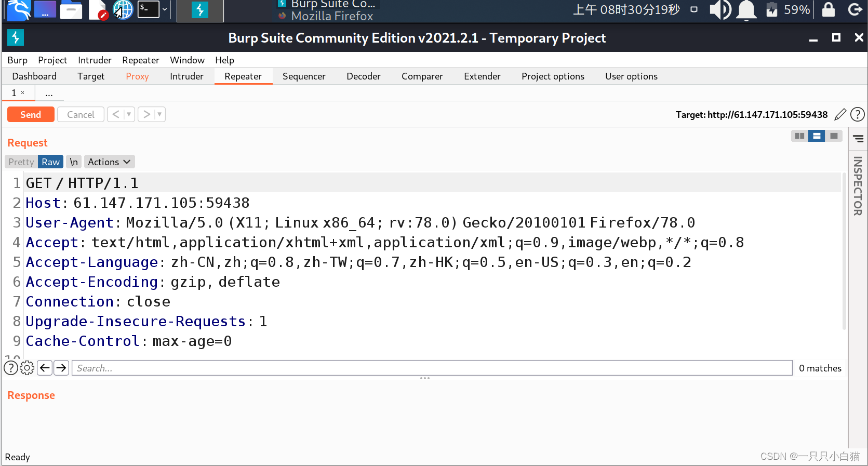
Task: Click the Accept-Encoding header line
Action: (x=153, y=282)
